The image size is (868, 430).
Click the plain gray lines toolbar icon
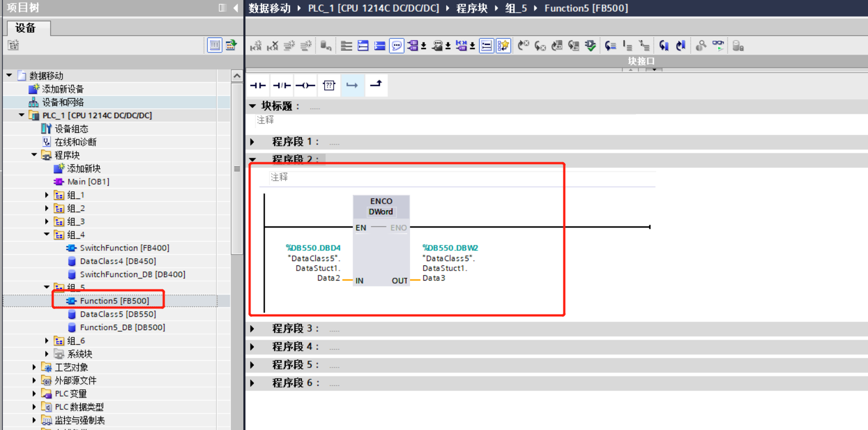346,46
